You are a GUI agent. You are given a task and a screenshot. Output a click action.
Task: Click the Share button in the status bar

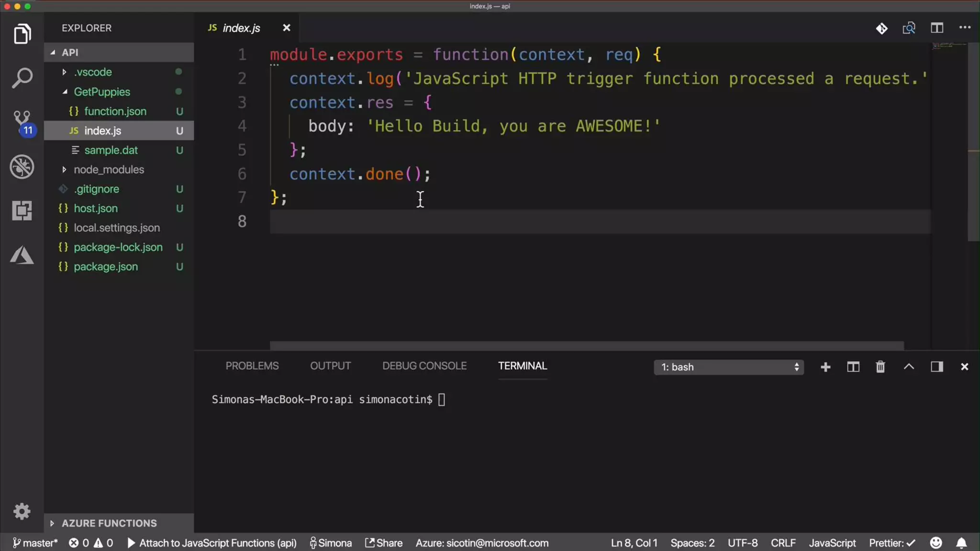point(384,543)
